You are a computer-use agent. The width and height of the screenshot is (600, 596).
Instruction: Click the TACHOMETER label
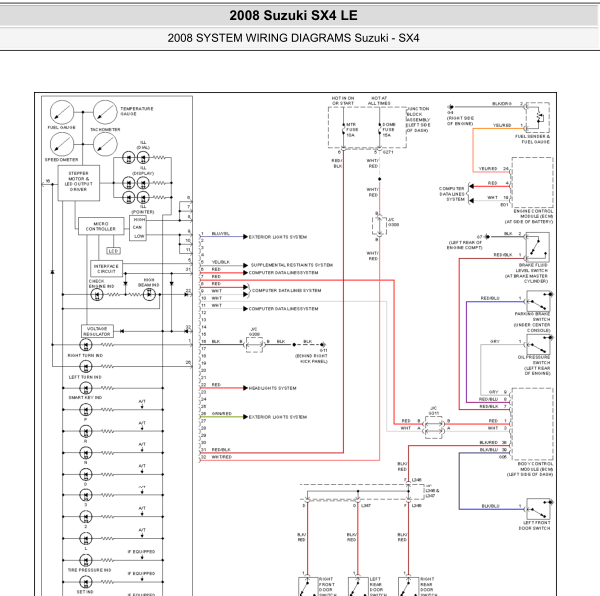(105, 130)
